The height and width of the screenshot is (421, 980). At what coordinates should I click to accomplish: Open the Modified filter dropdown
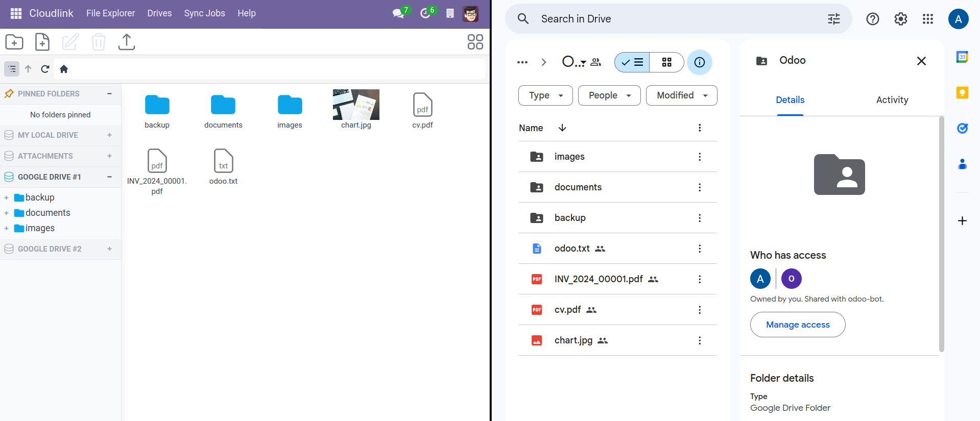click(x=681, y=95)
